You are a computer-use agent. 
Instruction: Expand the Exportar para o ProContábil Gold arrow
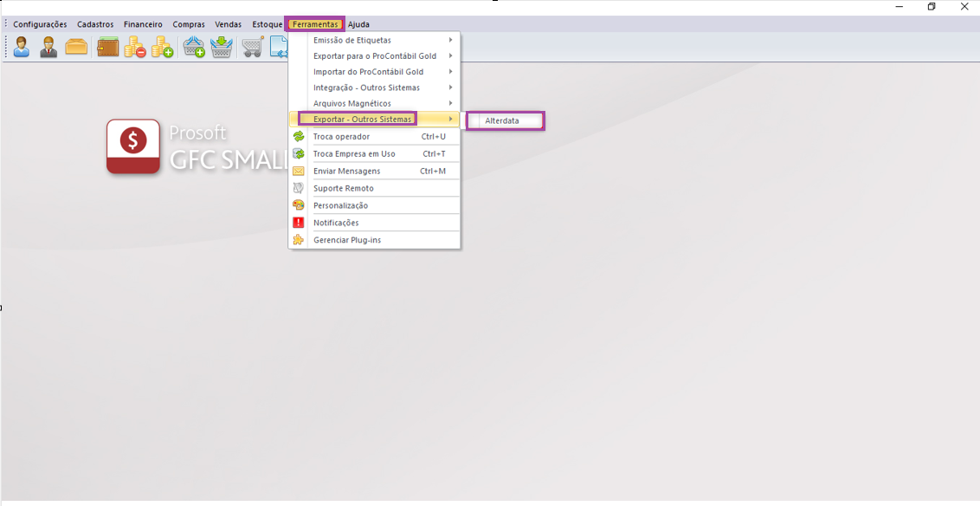(x=450, y=55)
